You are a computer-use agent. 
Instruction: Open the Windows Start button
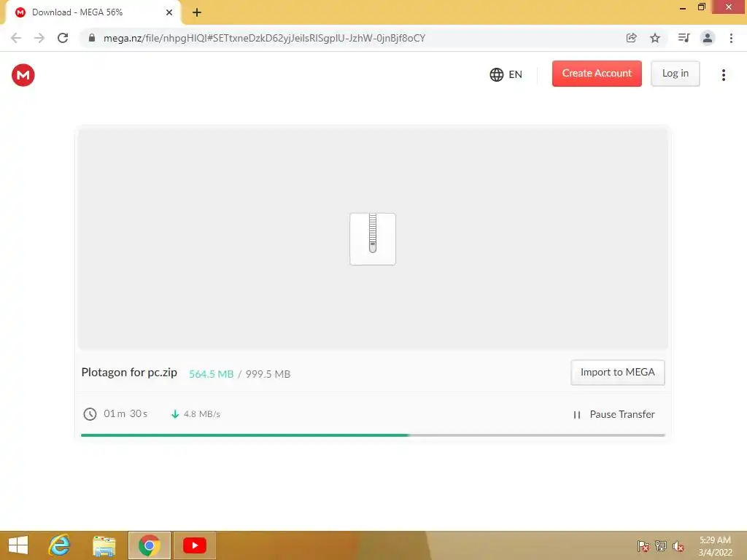coord(18,545)
